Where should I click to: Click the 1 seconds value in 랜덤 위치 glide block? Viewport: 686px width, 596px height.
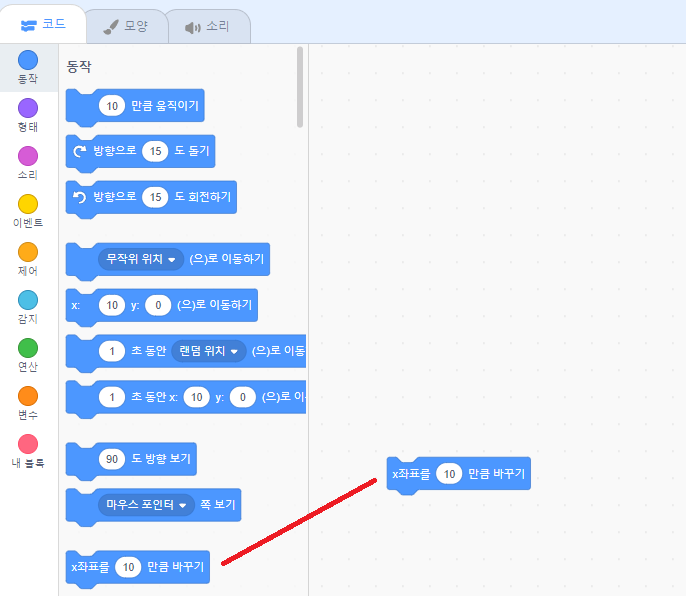pyautogui.click(x=112, y=351)
